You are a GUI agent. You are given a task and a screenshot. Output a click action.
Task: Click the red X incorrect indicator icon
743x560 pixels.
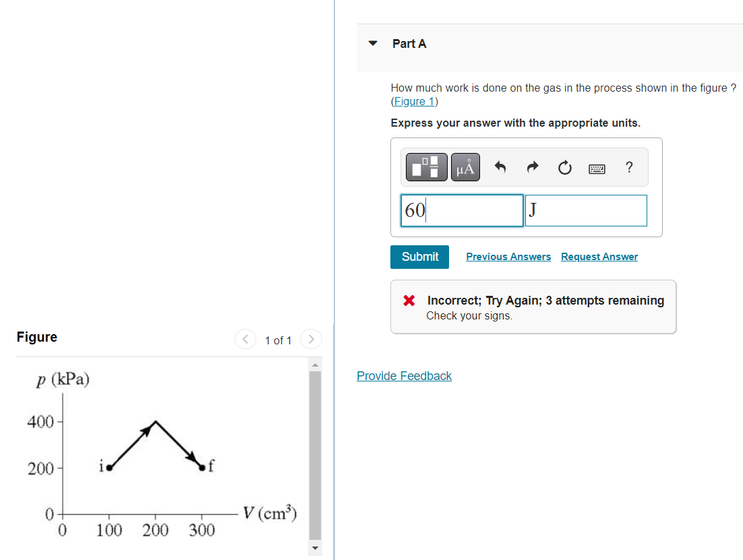point(408,301)
